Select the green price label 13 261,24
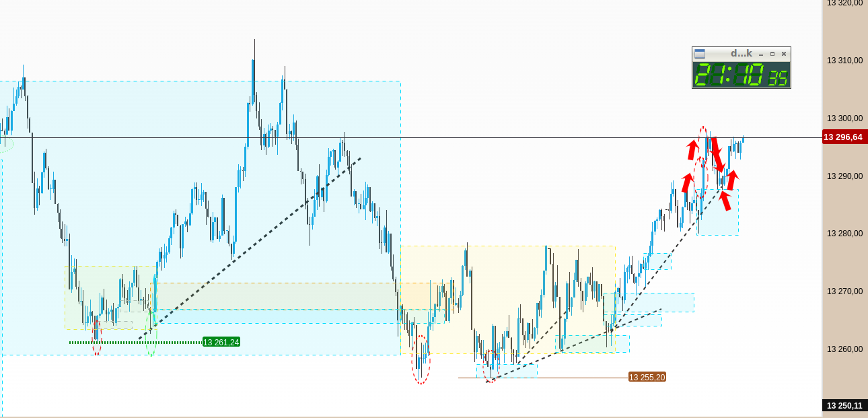Screen dimensions: 868x418 pos(221,342)
